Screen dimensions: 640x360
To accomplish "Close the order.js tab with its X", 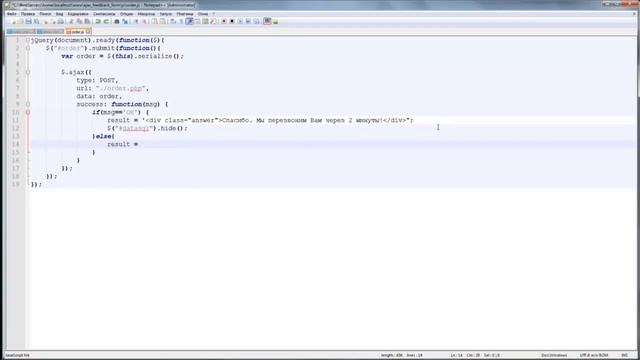I will tap(88, 31).
